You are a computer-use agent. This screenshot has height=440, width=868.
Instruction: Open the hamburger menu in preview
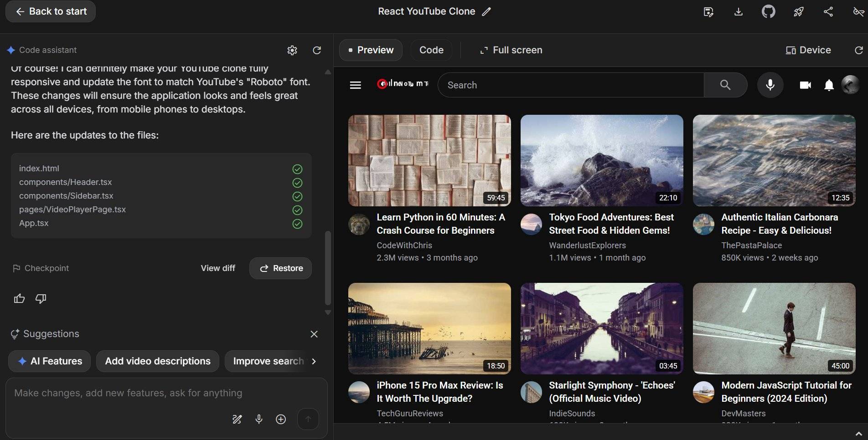coord(355,85)
